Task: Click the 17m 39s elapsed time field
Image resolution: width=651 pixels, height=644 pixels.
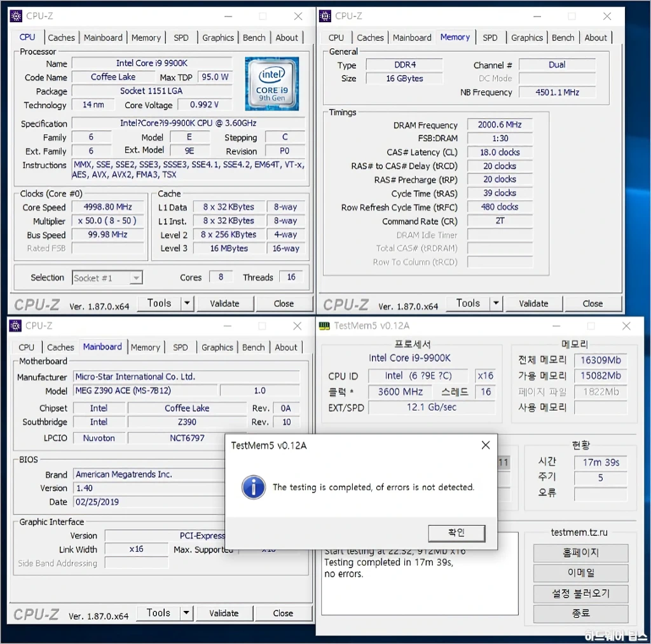Action: [x=600, y=462]
